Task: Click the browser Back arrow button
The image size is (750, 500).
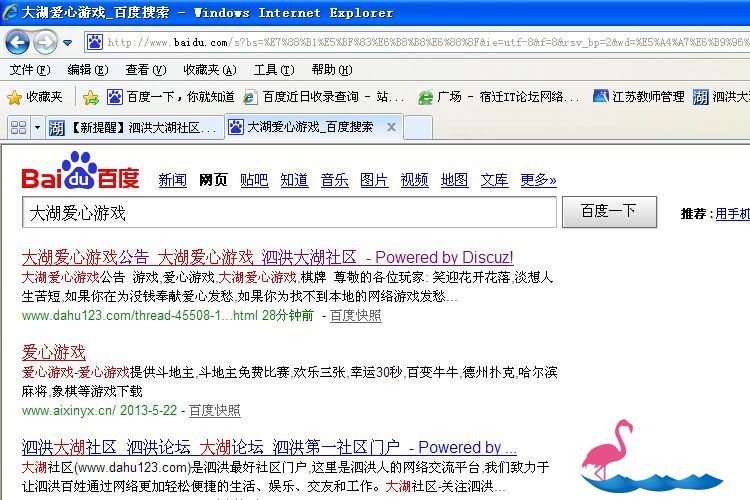Action: 17,43
